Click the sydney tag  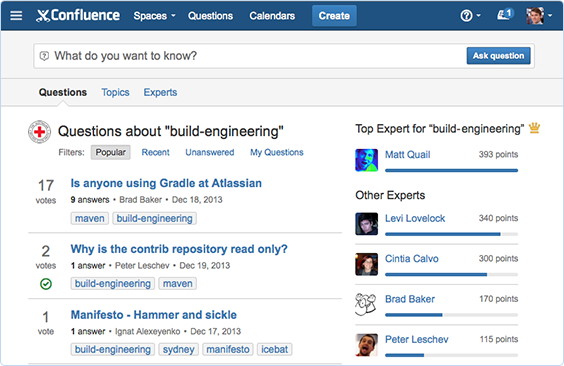click(x=178, y=349)
